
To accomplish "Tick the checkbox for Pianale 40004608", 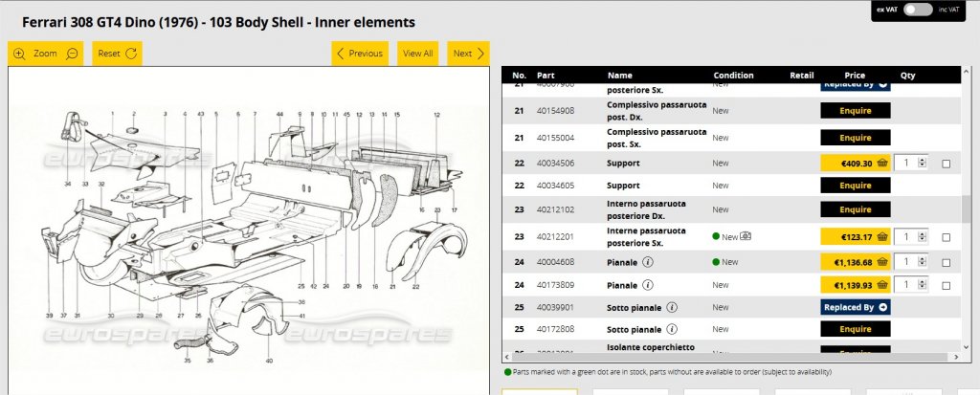I will [x=946, y=262].
